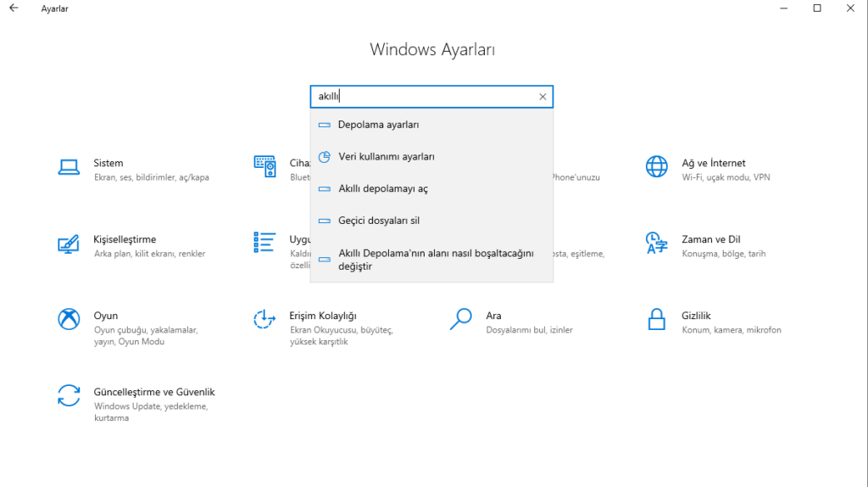Screen dimensions: 868x487
Task: Choose the Akıllı depolamayı aç result
Action: [431, 189]
